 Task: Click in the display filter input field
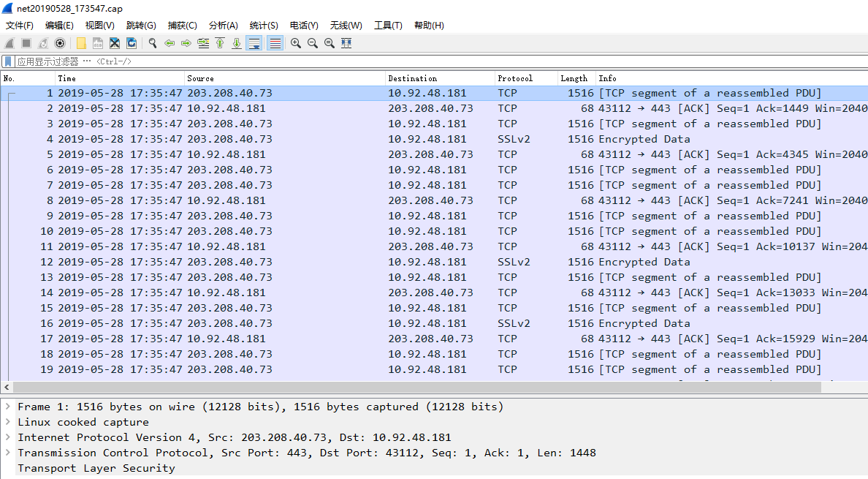tap(441, 61)
